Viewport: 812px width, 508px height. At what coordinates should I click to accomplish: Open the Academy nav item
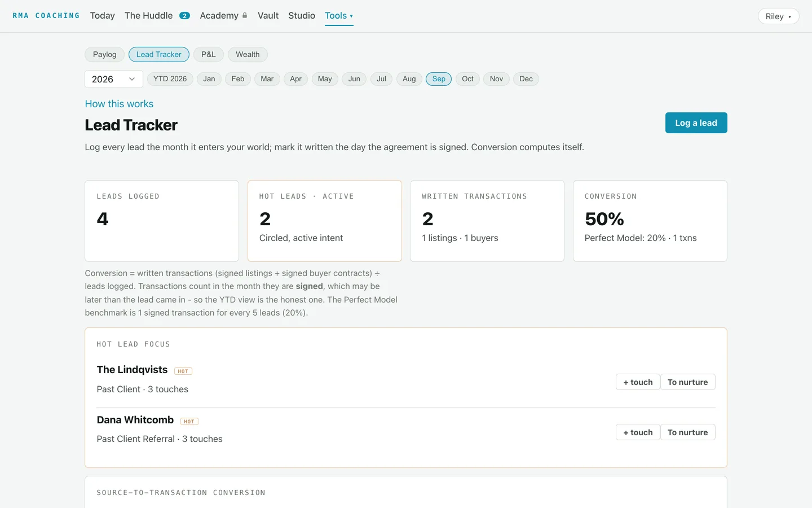click(x=219, y=16)
